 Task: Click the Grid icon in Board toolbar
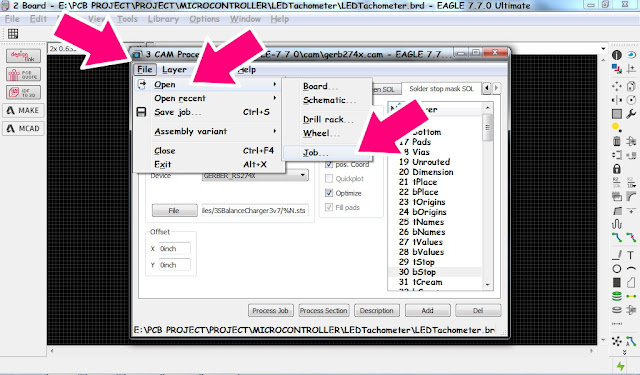[13, 34]
